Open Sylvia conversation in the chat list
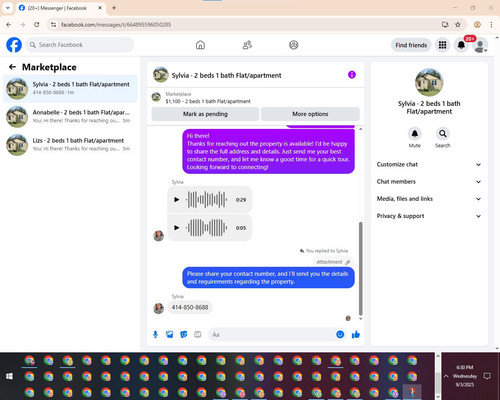 pos(70,89)
